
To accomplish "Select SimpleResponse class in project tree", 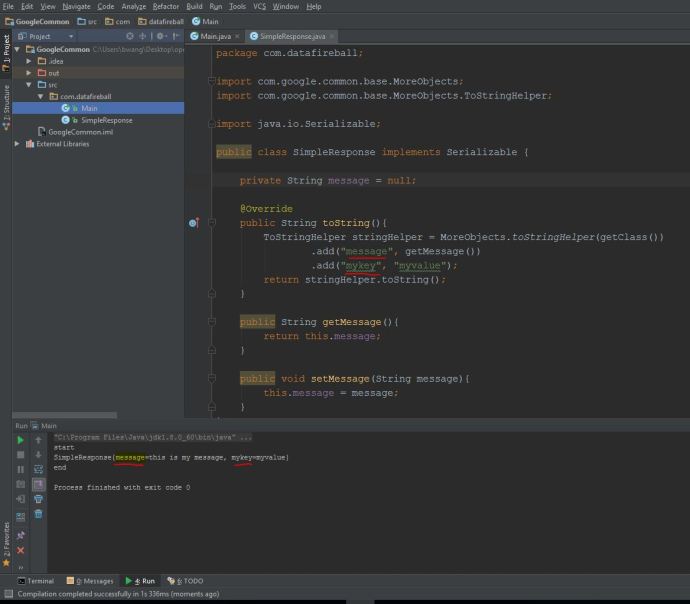I will point(106,120).
